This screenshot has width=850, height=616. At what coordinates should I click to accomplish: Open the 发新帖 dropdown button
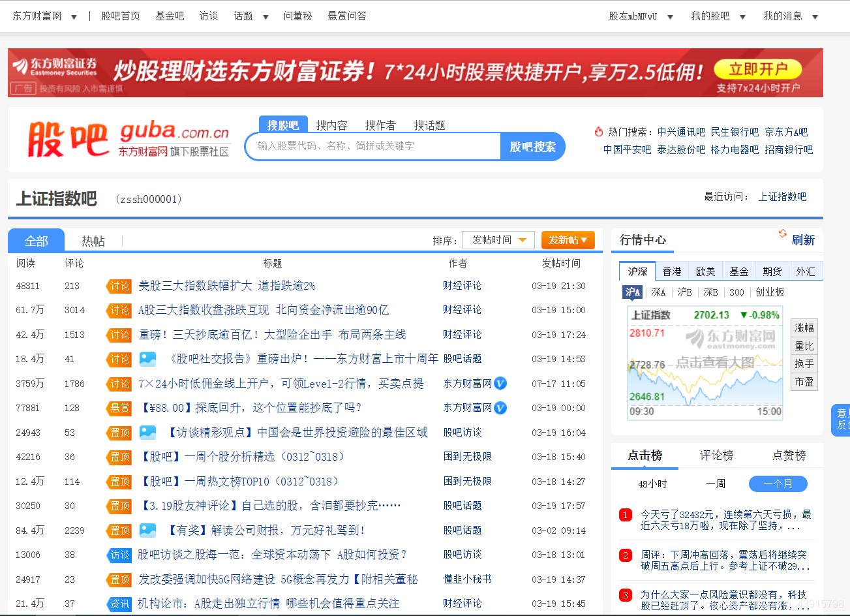pos(568,240)
